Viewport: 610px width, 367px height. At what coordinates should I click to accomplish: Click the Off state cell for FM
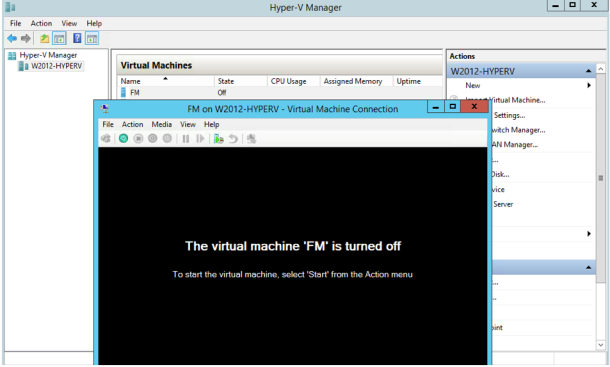(x=222, y=92)
